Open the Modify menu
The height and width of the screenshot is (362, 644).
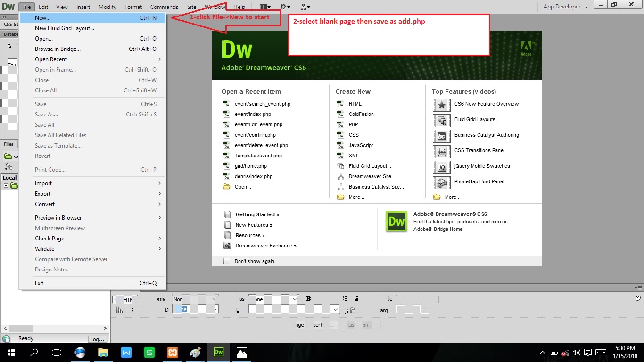click(107, 7)
